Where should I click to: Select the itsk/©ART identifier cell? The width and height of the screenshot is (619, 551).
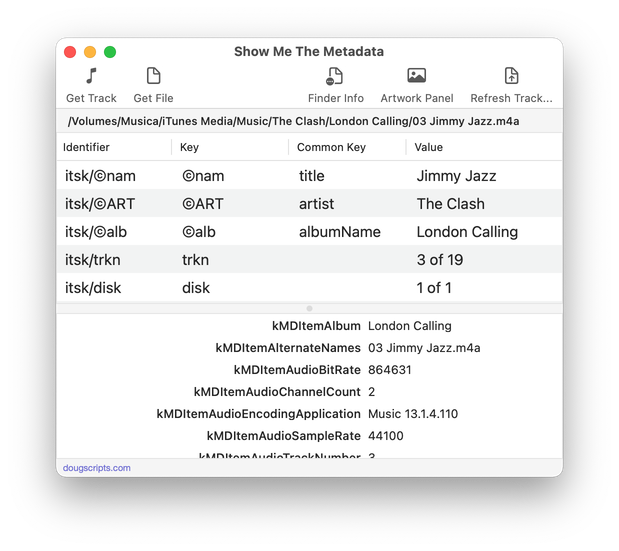tap(100, 204)
